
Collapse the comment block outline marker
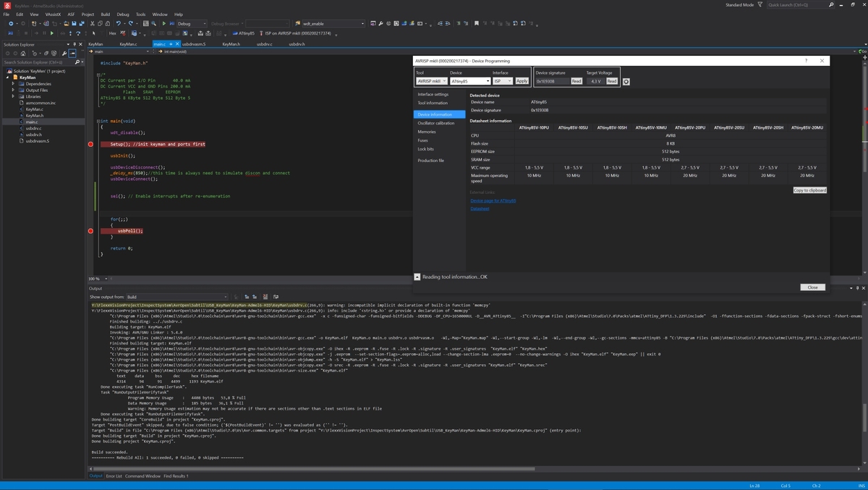pyautogui.click(x=98, y=74)
